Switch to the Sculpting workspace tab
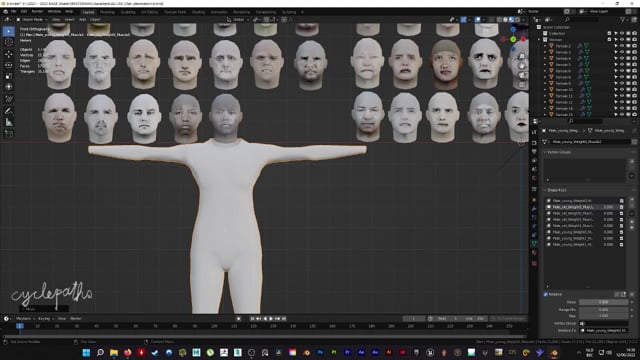 click(128, 12)
